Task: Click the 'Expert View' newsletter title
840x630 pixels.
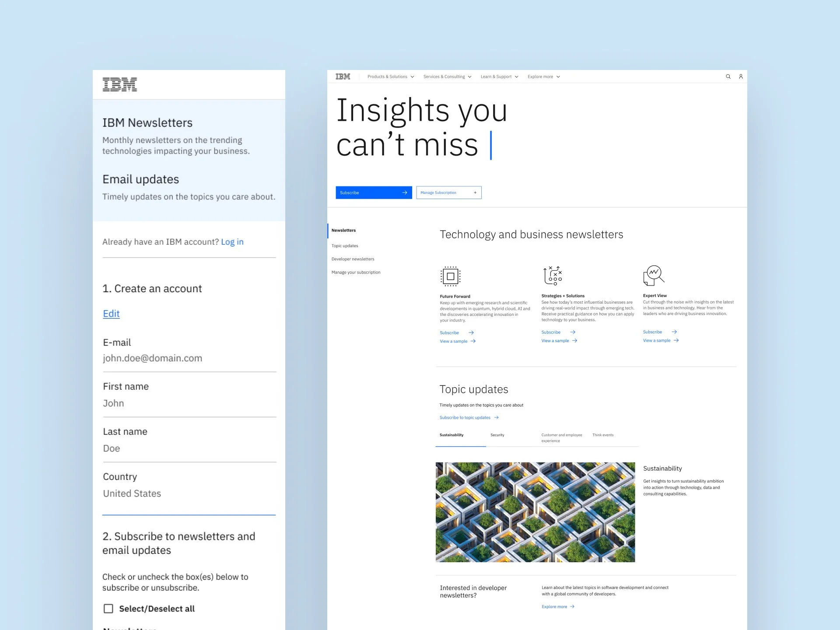Action: tap(655, 296)
